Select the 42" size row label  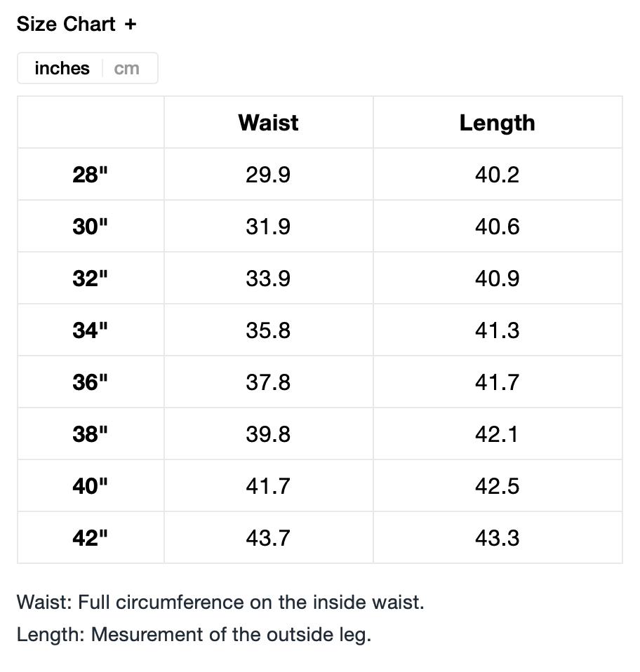[91, 538]
